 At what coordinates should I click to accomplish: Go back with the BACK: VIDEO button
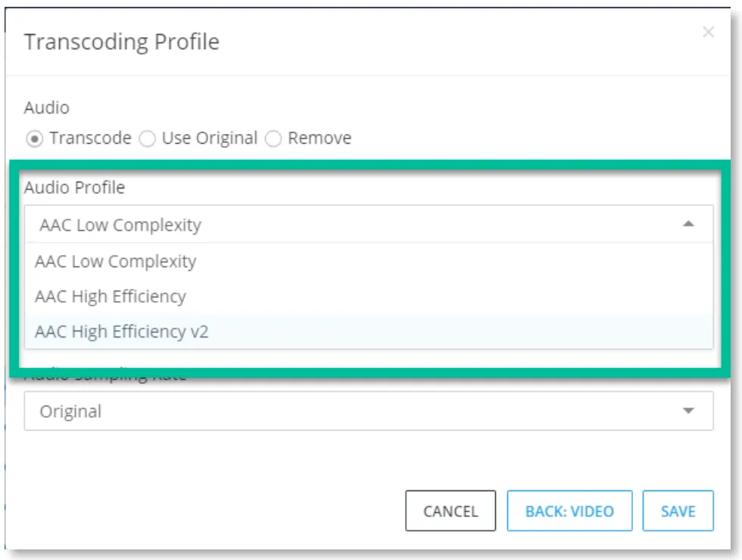(x=569, y=511)
